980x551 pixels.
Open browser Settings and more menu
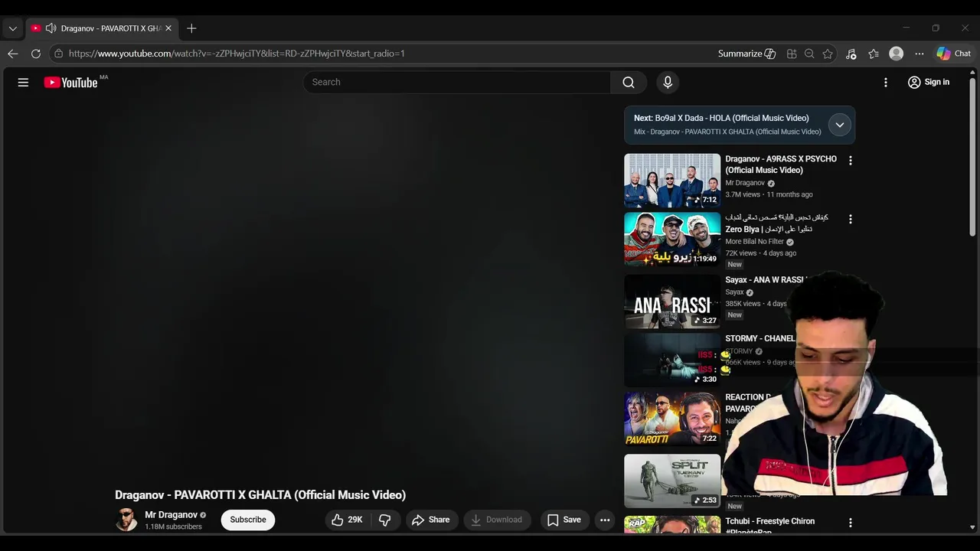pos(920,54)
